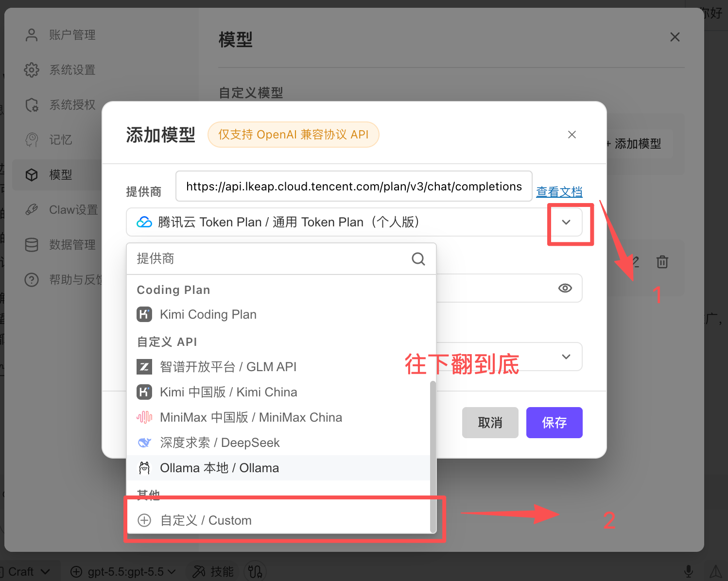This screenshot has height=581, width=728.
Task: Click the tools icon next to 技能
Action: click(x=255, y=572)
